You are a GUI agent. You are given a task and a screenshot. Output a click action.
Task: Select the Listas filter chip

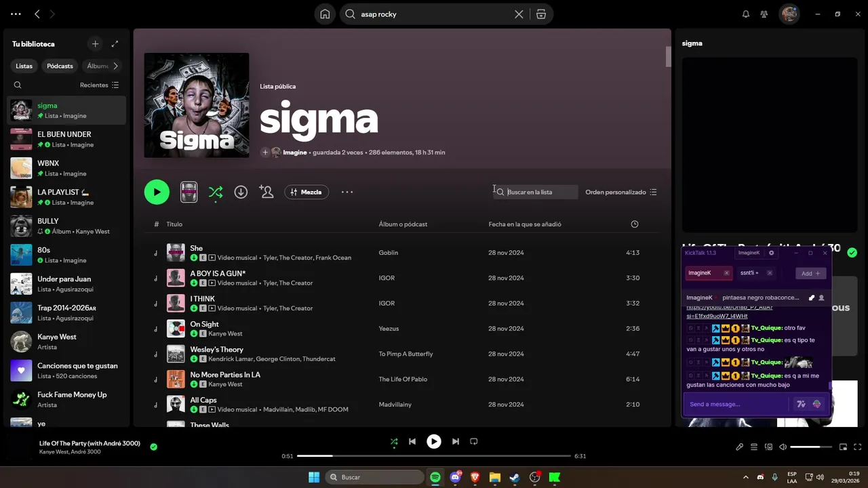pyautogui.click(x=24, y=66)
